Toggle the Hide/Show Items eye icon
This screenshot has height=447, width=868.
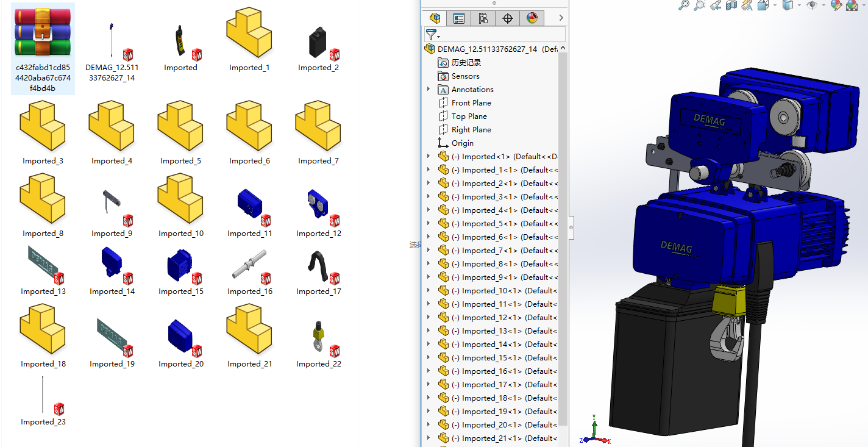[811, 5]
